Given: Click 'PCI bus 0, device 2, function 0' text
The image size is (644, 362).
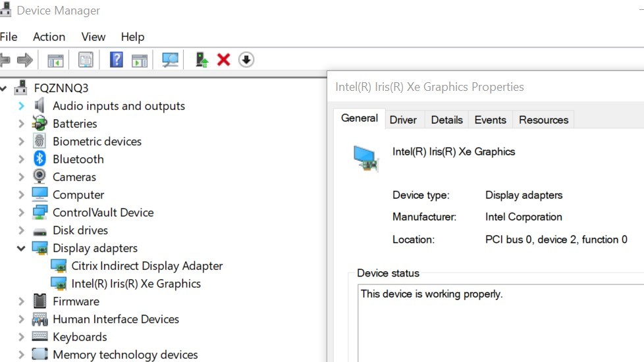Looking at the screenshot, I should pos(556,240).
